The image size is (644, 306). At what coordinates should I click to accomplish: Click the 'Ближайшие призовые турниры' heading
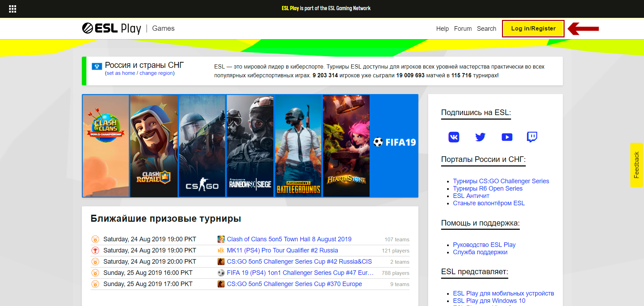[x=166, y=219]
